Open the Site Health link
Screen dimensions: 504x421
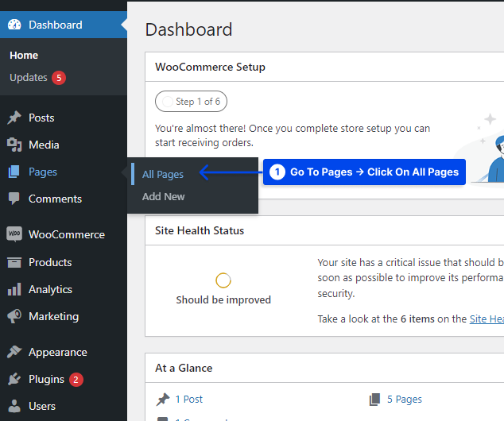(487, 319)
